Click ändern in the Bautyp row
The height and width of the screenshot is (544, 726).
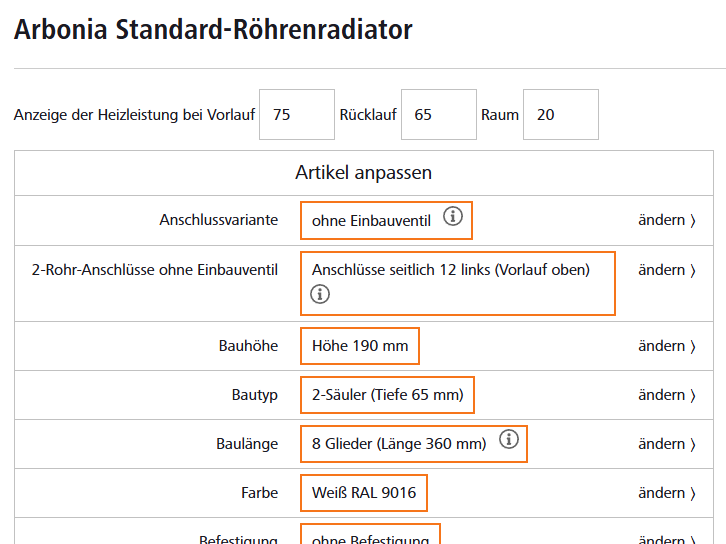(667, 395)
